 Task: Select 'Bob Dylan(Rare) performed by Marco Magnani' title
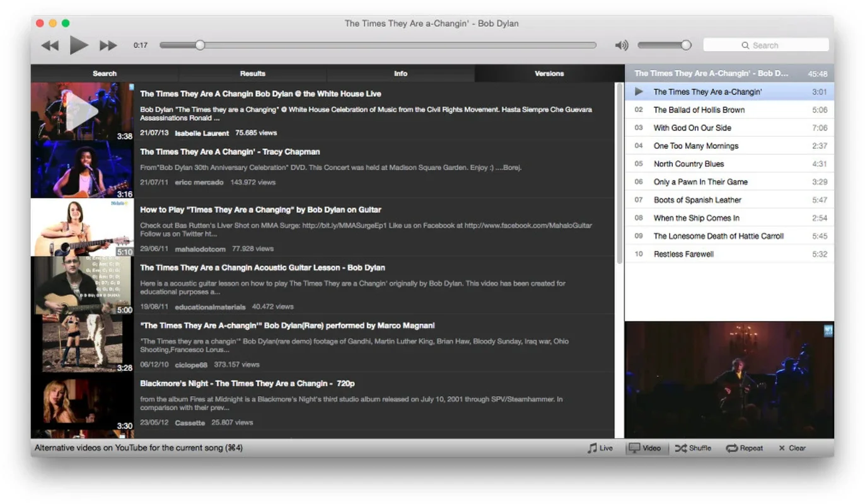tap(287, 326)
